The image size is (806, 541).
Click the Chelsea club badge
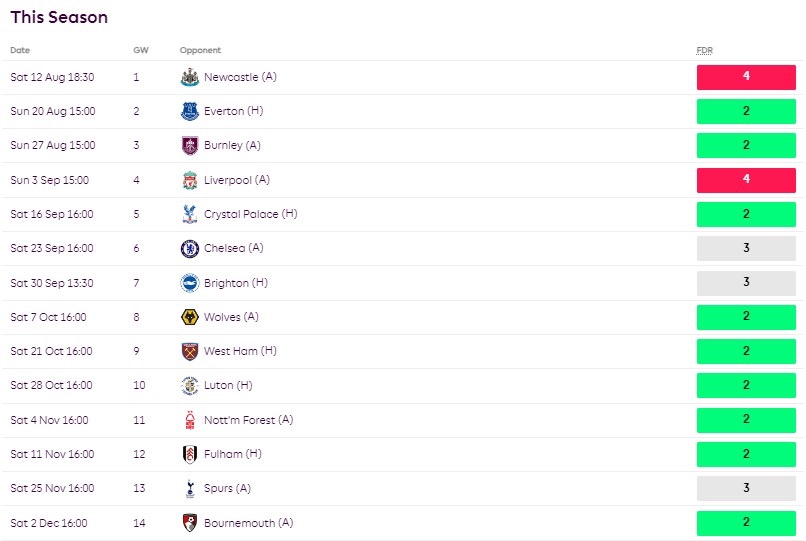[x=189, y=248]
